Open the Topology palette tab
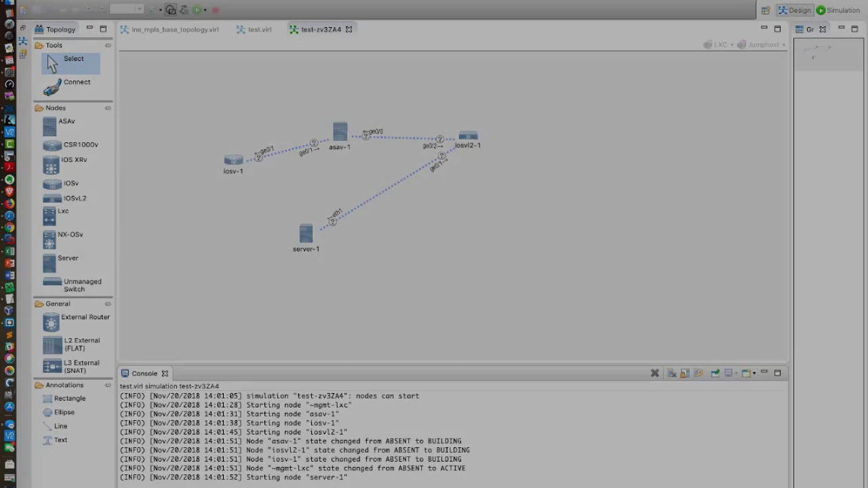Screen dimensions: 868x488 click(x=56, y=29)
